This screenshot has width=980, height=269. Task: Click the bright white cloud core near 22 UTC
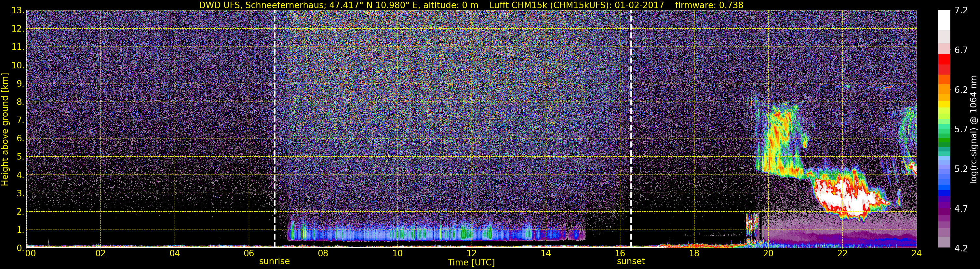(x=846, y=198)
